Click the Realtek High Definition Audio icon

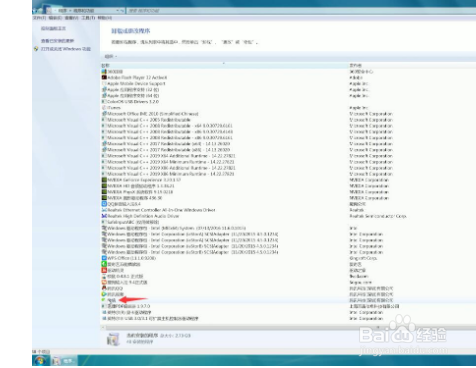pos(104,216)
